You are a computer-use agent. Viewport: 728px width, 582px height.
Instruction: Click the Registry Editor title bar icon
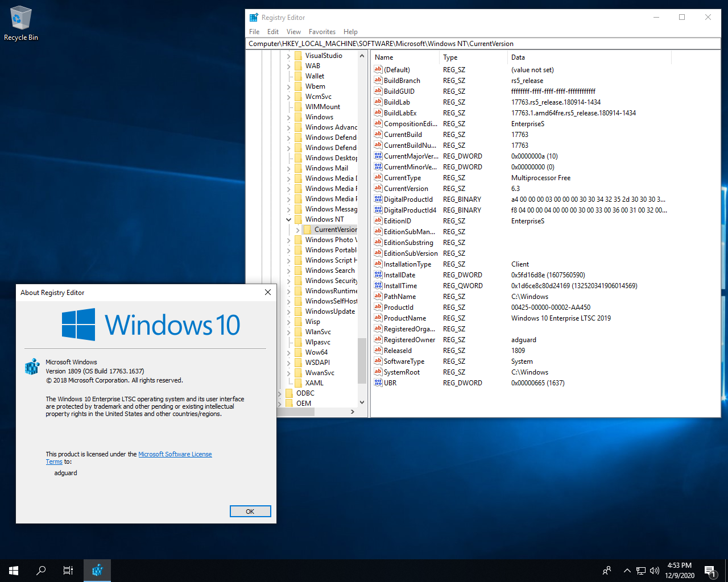coord(254,18)
